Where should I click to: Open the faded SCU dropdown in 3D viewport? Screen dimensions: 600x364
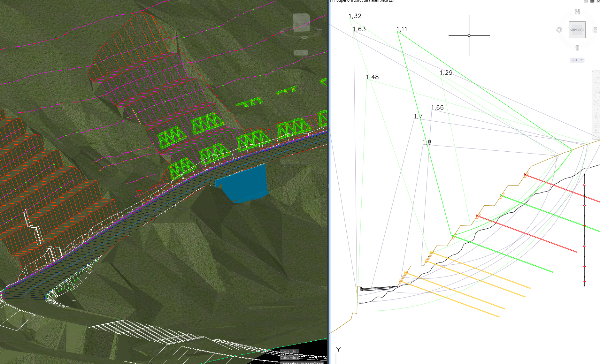(x=301, y=53)
